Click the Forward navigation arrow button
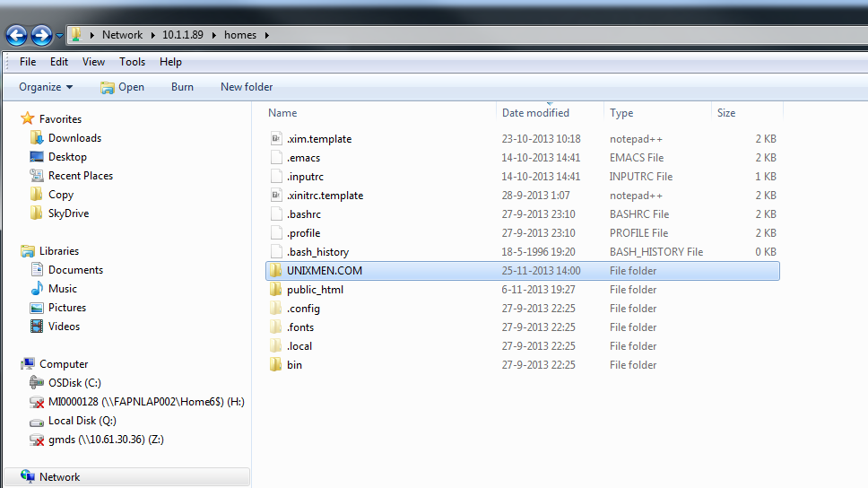 point(41,36)
